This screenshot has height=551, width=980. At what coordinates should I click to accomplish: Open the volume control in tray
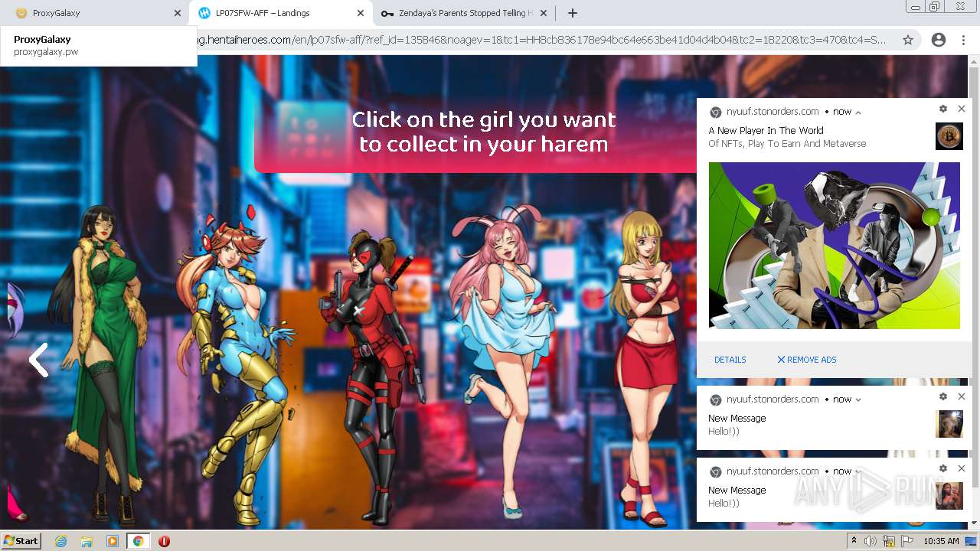(871, 541)
